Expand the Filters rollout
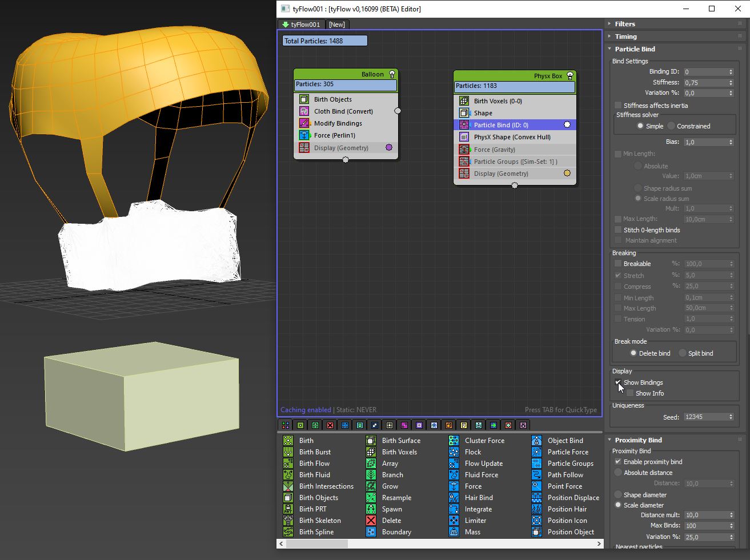 625,24
